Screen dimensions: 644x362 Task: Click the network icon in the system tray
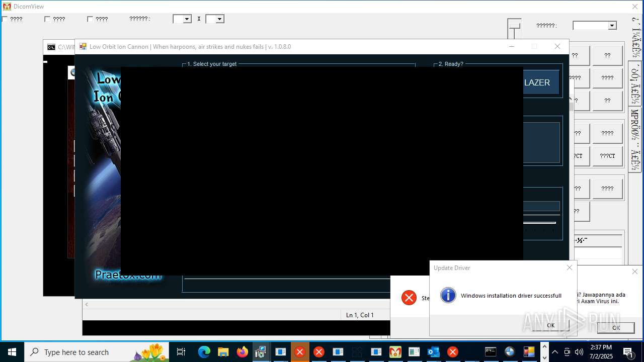pos(567,352)
